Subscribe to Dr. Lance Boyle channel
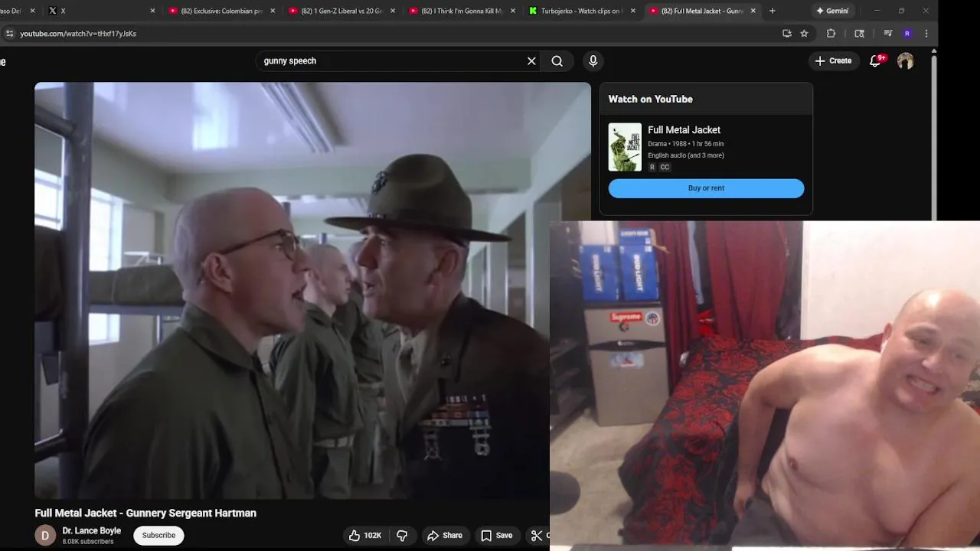This screenshot has height=551, width=980. click(x=158, y=536)
